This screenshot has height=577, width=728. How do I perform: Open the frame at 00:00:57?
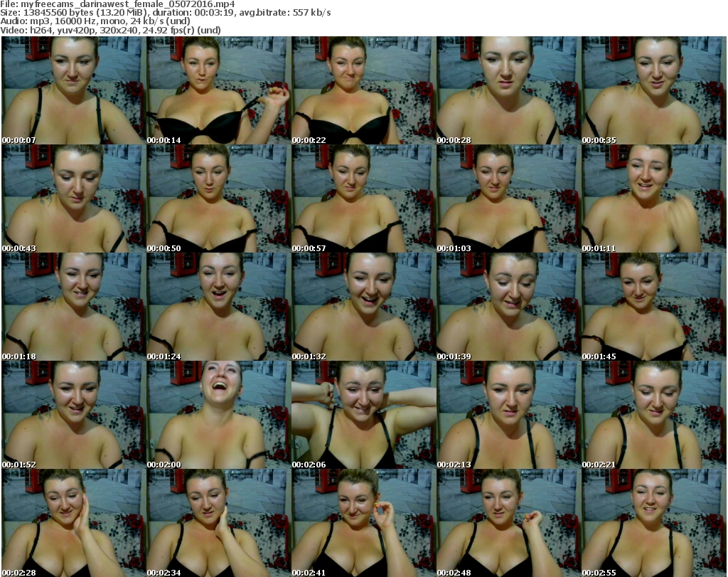coord(363,198)
